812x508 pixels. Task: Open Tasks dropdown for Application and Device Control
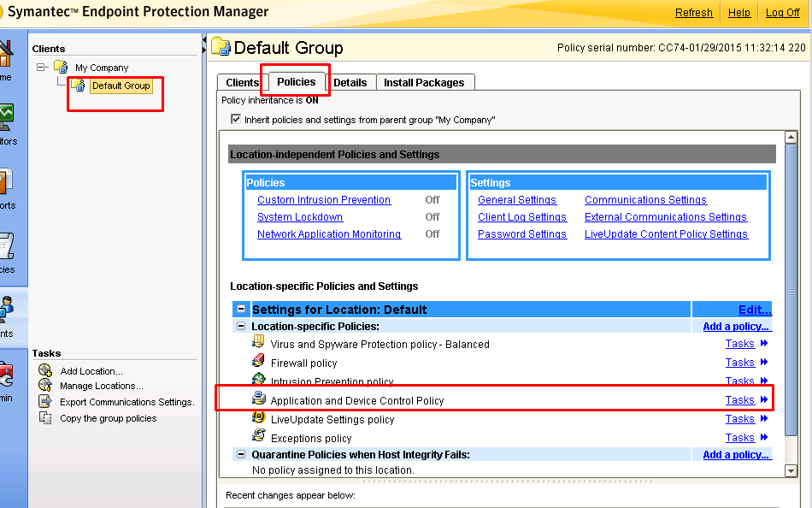pyautogui.click(x=746, y=400)
